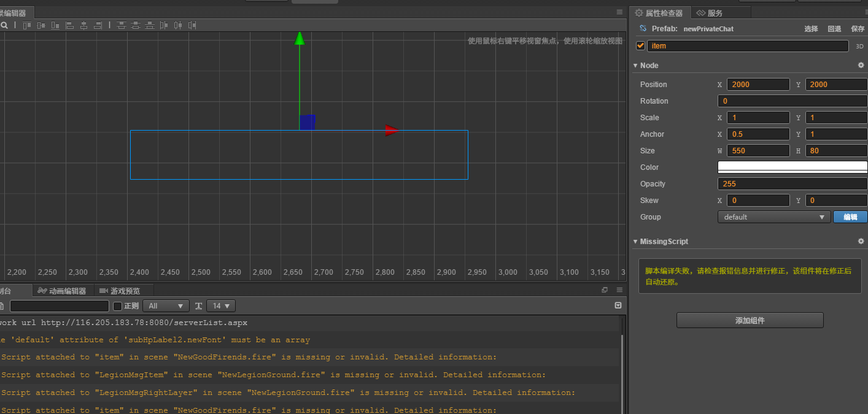Open the Group default dropdown
Viewport: 868px width, 414px height.
774,217
